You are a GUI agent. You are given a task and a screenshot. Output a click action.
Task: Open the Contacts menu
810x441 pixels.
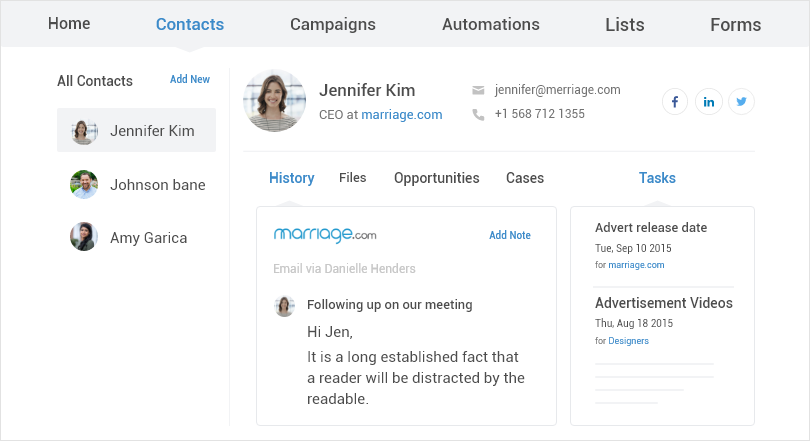tap(190, 24)
